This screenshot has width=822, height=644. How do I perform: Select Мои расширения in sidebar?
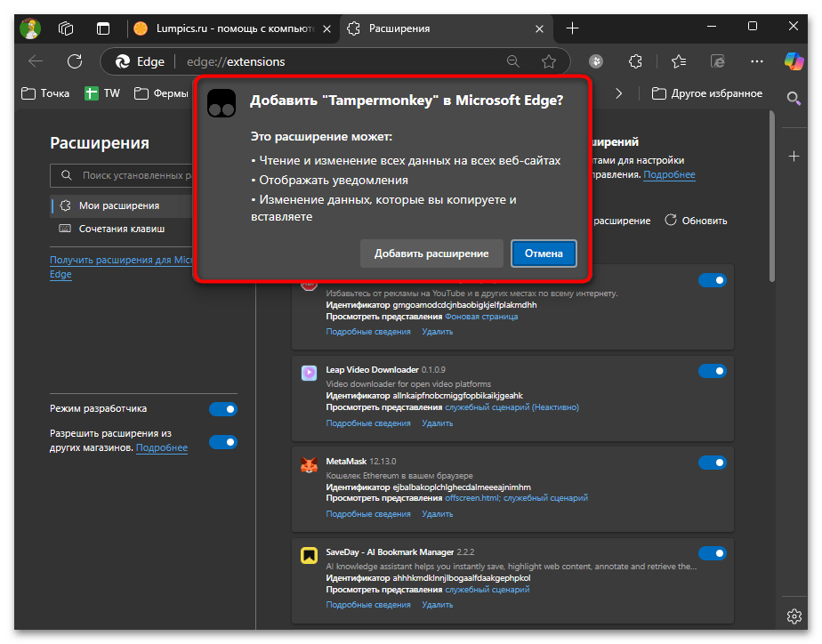click(122, 206)
